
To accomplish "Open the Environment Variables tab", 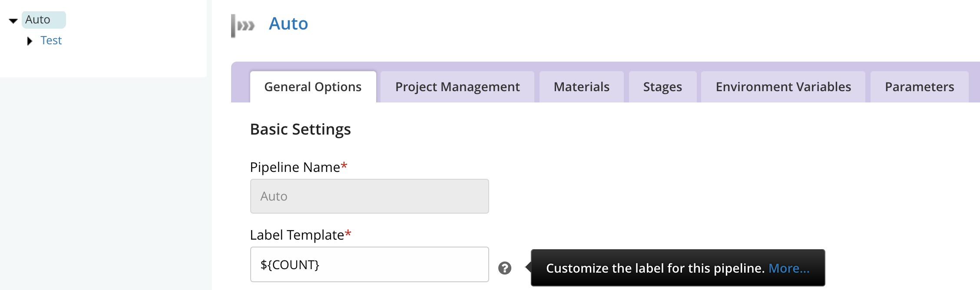I will (x=783, y=87).
